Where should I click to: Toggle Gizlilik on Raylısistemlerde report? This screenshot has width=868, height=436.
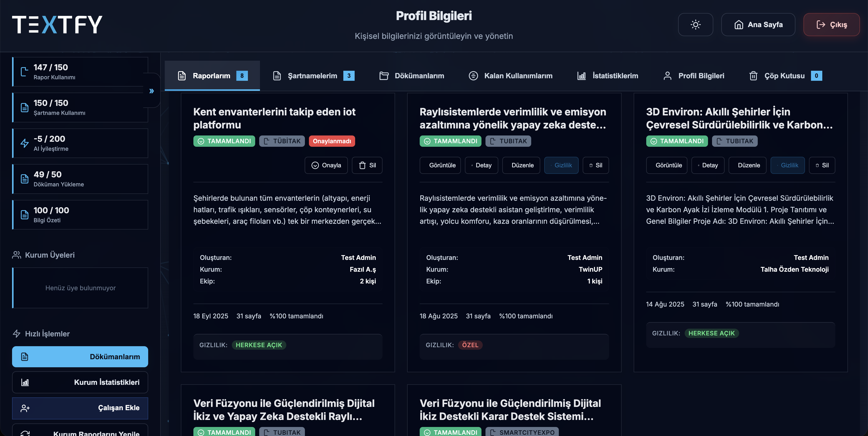[x=561, y=165]
